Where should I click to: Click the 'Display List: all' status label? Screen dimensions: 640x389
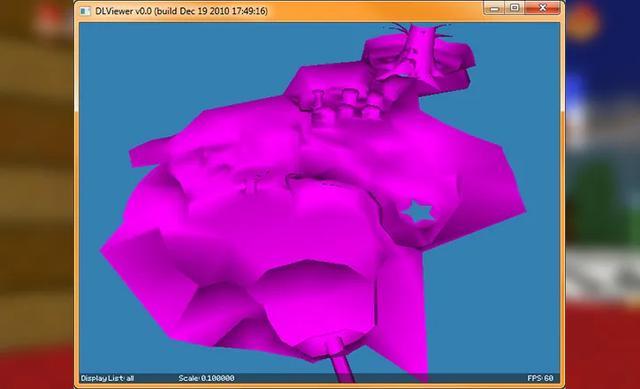click(107, 378)
